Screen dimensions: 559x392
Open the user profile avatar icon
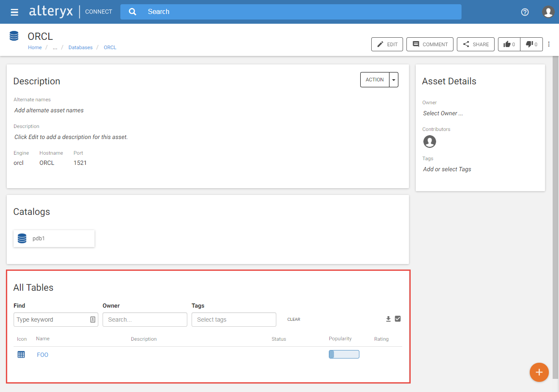(548, 12)
